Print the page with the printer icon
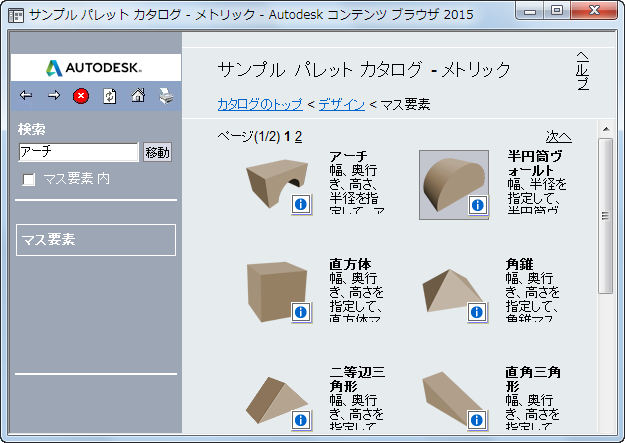Image resolution: width=625 pixels, height=443 pixels. (x=166, y=96)
